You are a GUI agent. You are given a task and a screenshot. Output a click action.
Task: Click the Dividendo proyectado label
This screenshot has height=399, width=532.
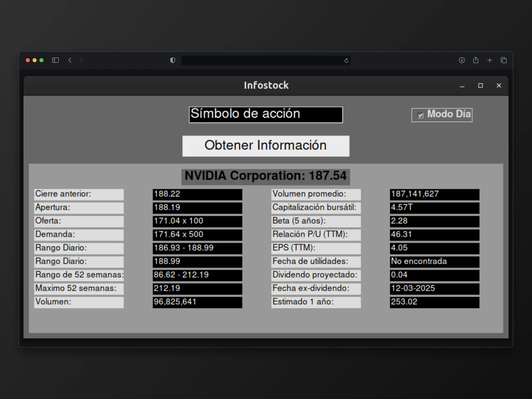point(316,275)
